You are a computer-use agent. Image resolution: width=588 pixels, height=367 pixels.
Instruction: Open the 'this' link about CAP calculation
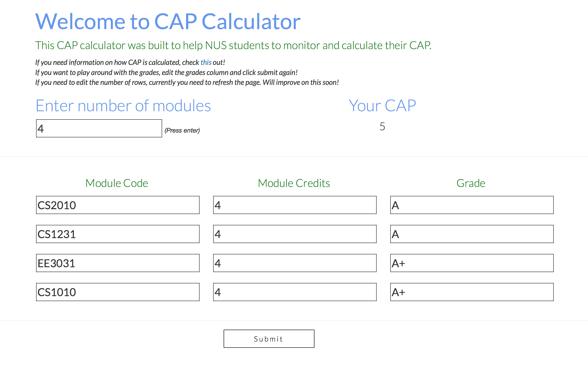(x=206, y=62)
